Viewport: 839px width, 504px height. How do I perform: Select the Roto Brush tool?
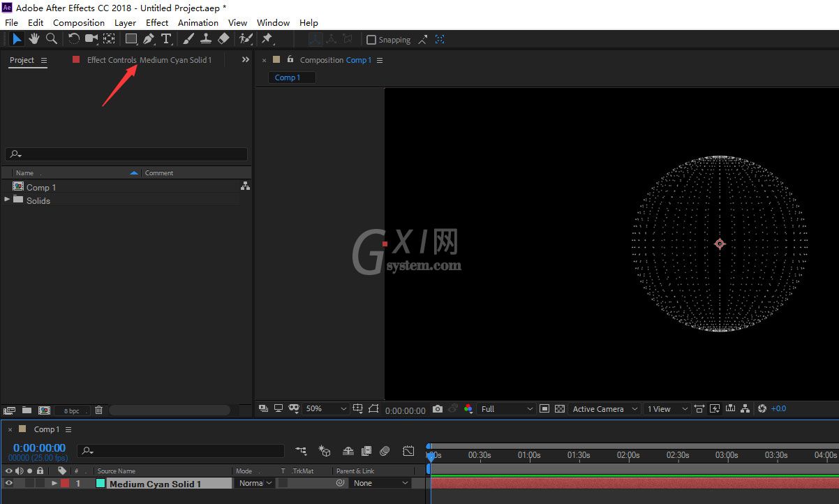click(x=246, y=39)
